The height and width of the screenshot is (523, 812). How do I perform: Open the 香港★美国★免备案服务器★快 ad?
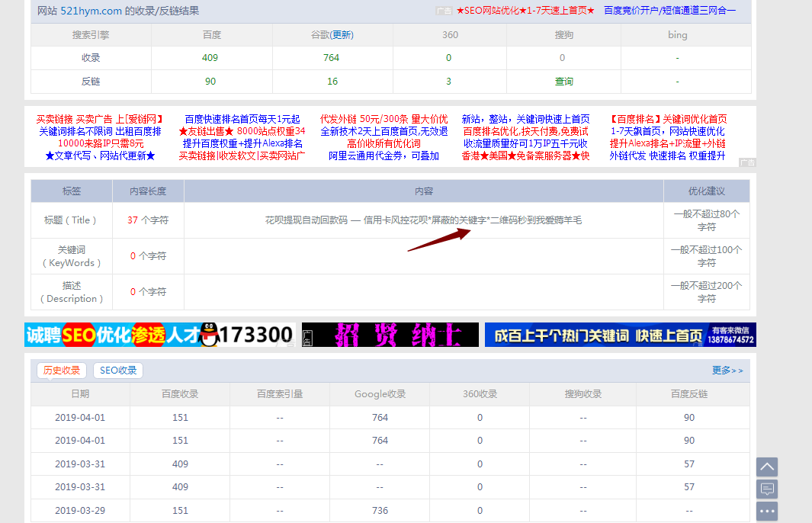[x=525, y=156]
